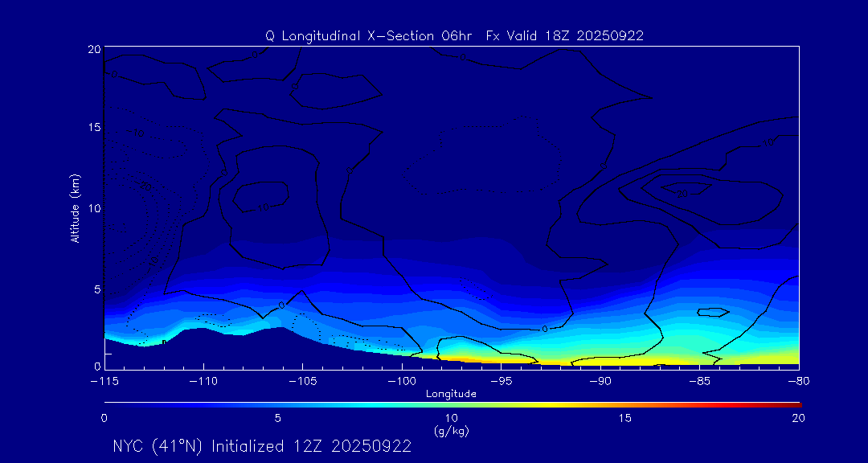This screenshot has width=868, height=463.
Task: Click the "NYC (41°N) Initialized 12Z 20250922" footer text
Action: pos(262,446)
